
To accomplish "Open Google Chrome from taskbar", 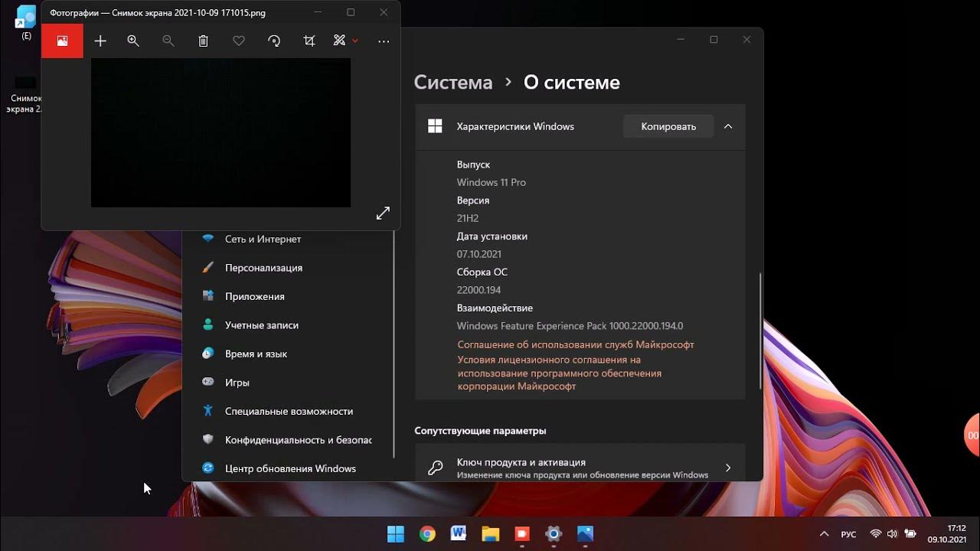I will pos(427,533).
